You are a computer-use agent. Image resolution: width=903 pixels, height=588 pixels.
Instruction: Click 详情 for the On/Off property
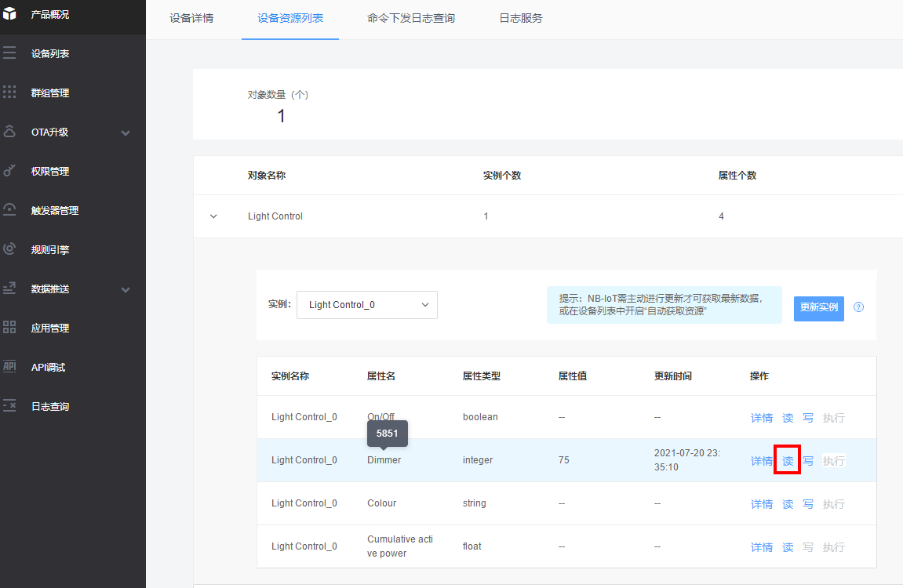[x=761, y=417]
